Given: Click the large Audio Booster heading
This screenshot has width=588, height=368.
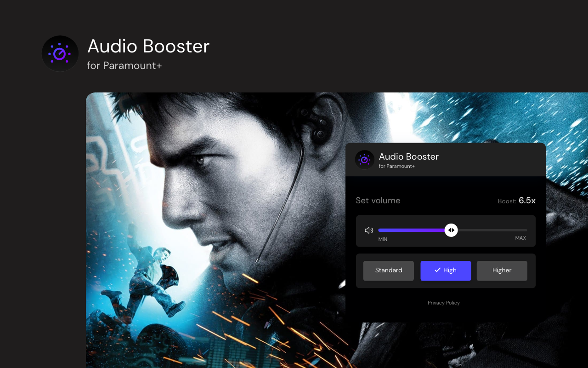Looking at the screenshot, I should (148, 46).
